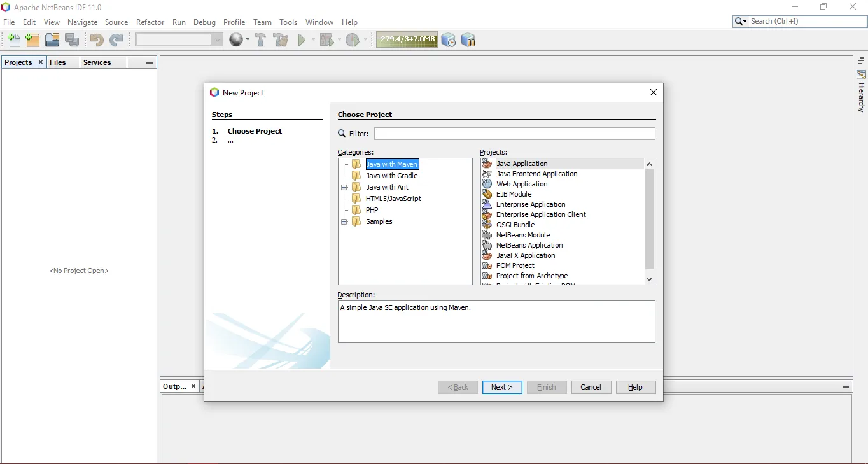This screenshot has width=868, height=464.
Task: Close the Output tab with its X
Action: pos(193,386)
